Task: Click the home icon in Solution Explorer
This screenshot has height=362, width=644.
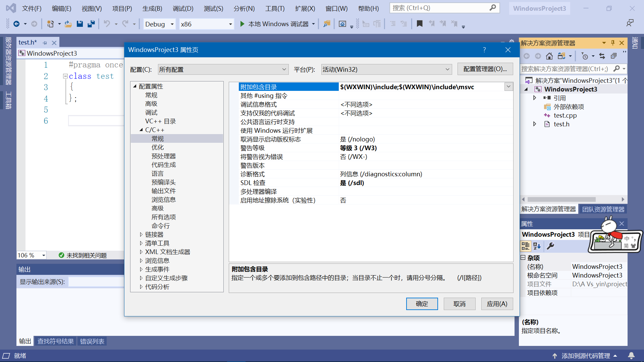Action: (549, 56)
